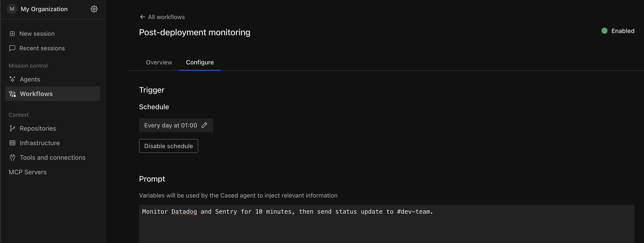Click the Repositories branch icon
The image size is (644, 243).
(12, 128)
